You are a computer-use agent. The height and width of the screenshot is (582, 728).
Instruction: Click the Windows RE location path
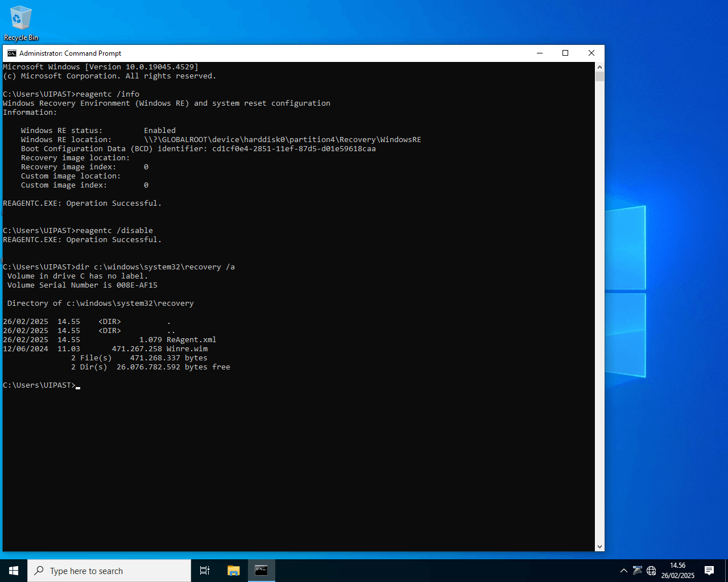tap(283, 139)
